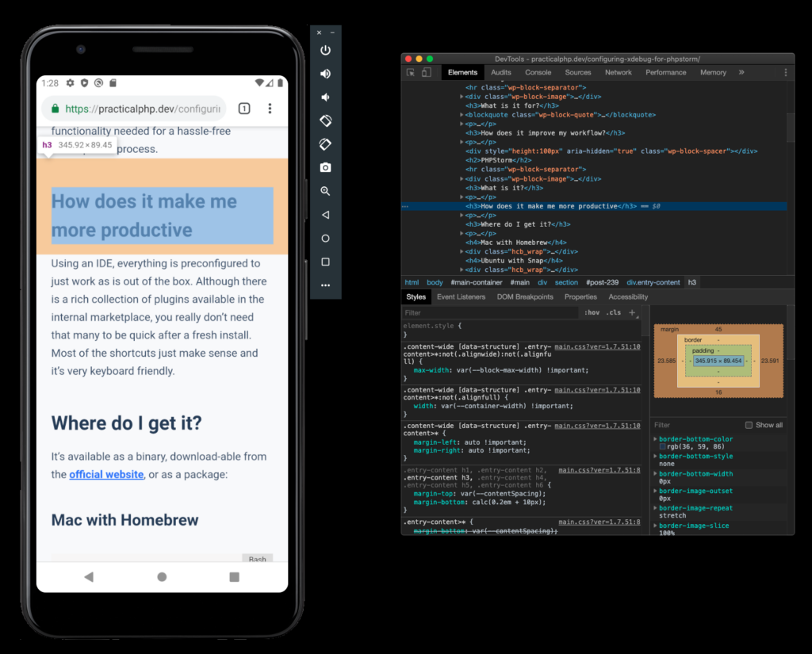Click the border-bottom-color rgb swatch
Image resolution: width=812 pixels, height=654 pixels.
pyautogui.click(x=662, y=446)
